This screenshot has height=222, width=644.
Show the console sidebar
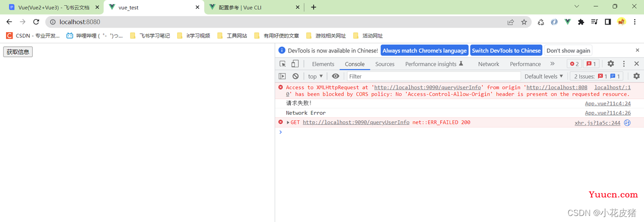(282, 76)
